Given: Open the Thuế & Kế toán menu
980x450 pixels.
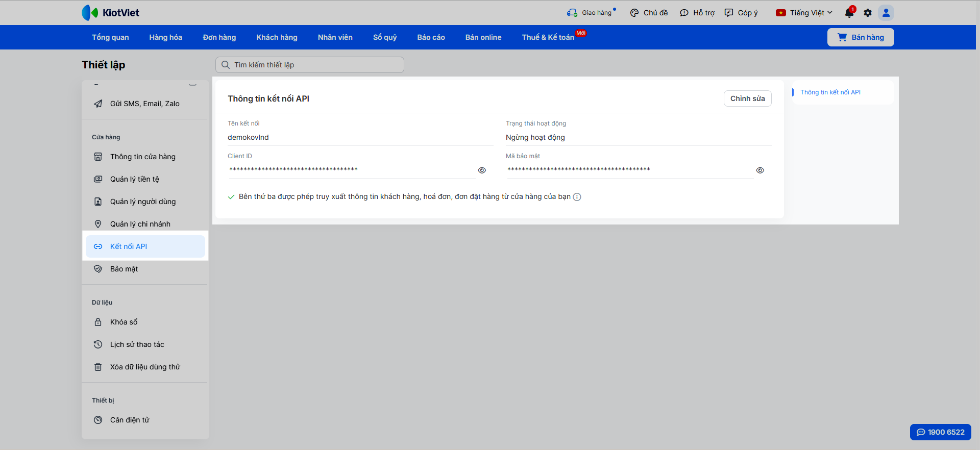Looking at the screenshot, I should [548, 37].
